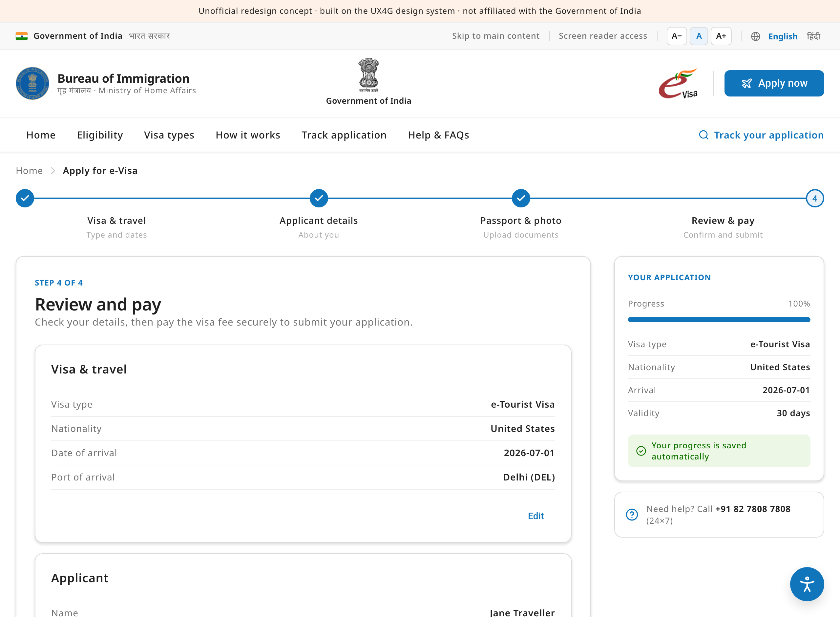Open Visa types in navigation
This screenshot has width=840, height=617.
(x=169, y=135)
